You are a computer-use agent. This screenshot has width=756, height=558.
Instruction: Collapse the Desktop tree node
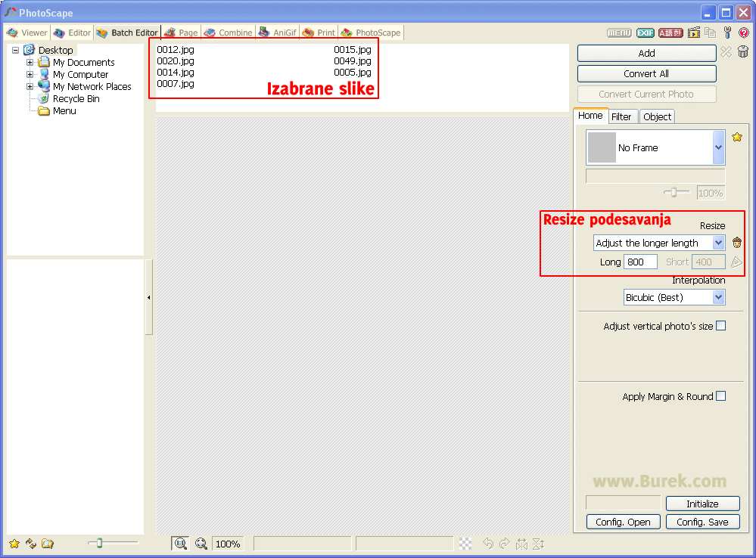point(15,50)
